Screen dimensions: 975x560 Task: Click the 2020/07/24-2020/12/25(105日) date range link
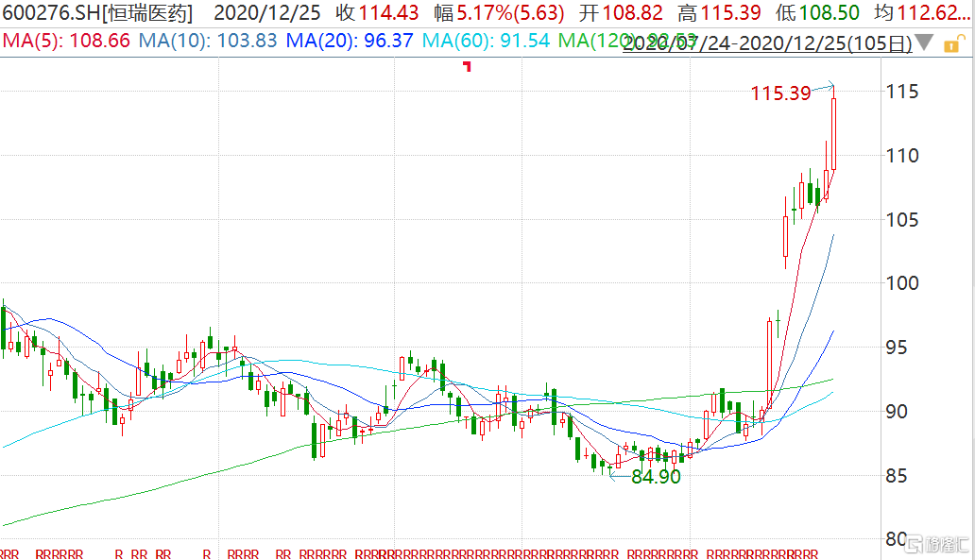point(767,42)
